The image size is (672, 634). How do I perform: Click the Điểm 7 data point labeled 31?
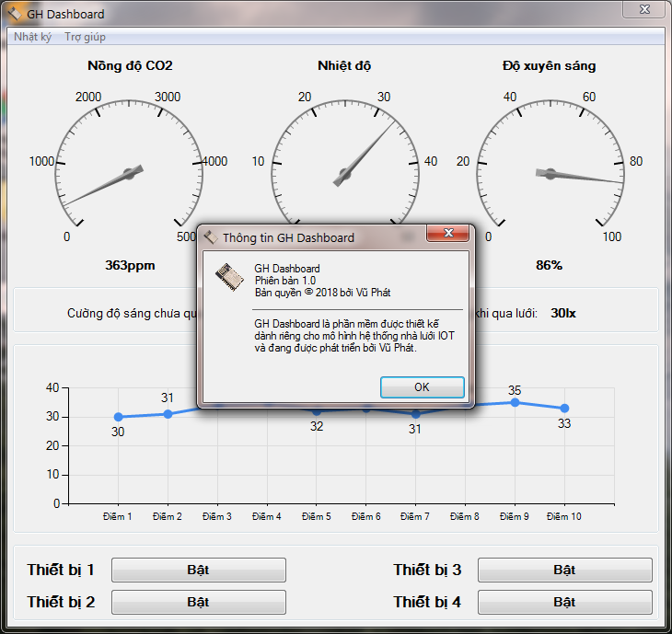click(415, 414)
